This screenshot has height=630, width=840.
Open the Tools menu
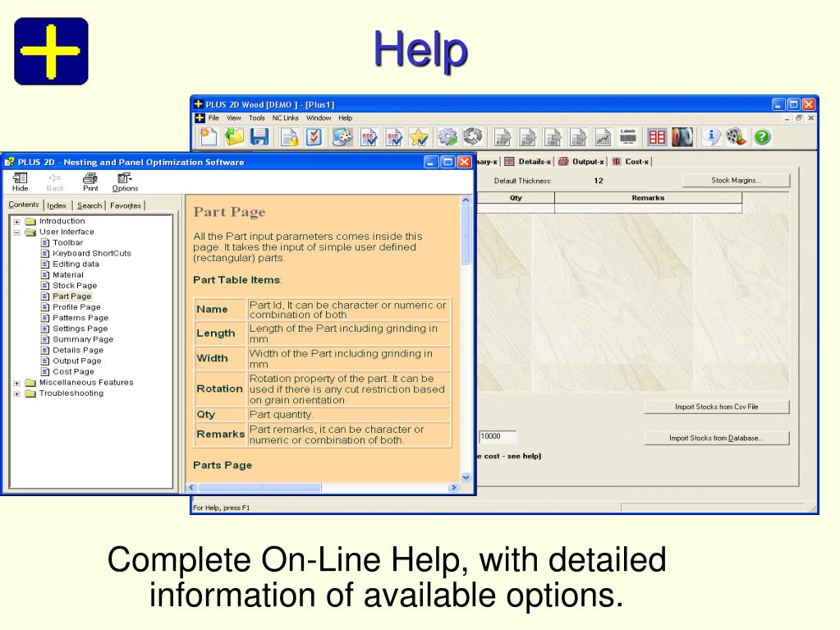[257, 117]
